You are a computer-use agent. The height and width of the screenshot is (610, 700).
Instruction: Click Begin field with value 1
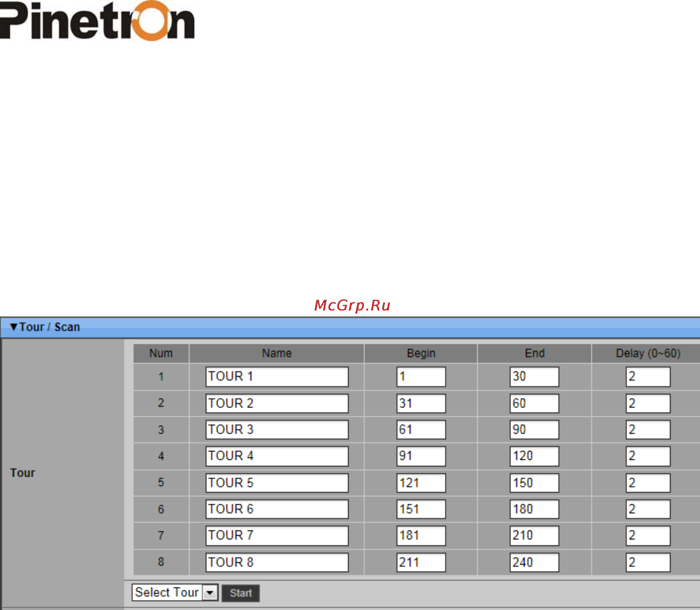[421, 377]
